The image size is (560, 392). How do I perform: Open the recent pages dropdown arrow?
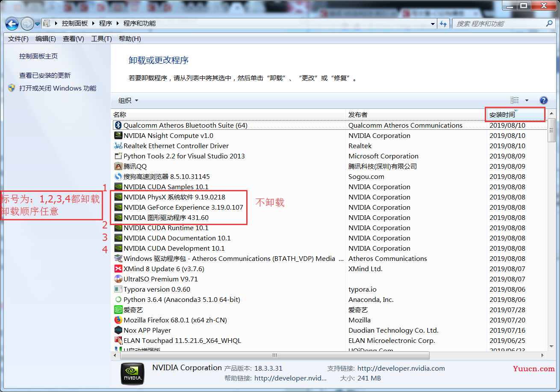38,23
